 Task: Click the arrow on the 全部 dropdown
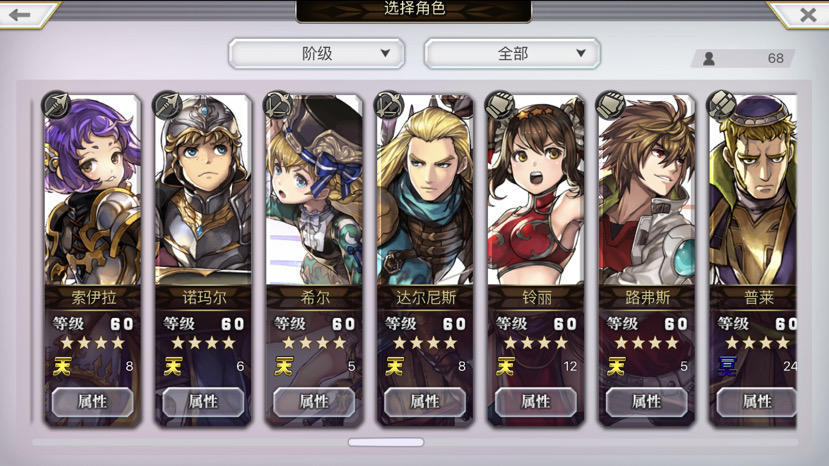click(581, 53)
